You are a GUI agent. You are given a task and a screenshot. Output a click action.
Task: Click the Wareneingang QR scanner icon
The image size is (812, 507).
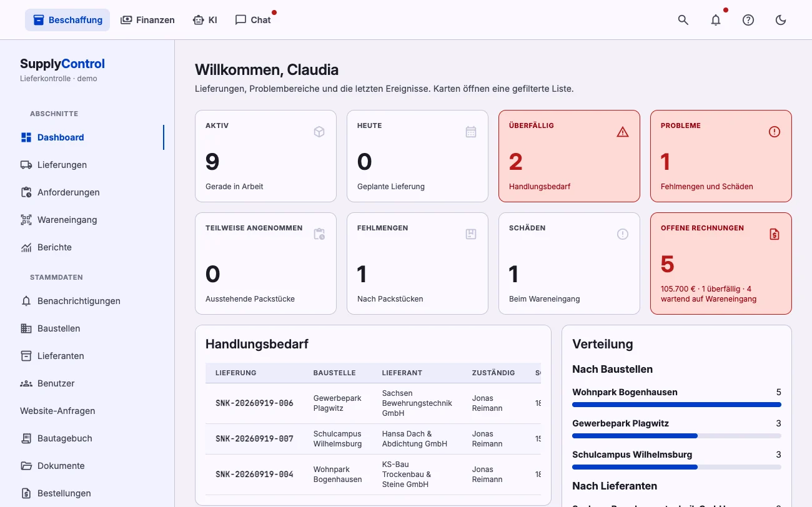[26, 220]
